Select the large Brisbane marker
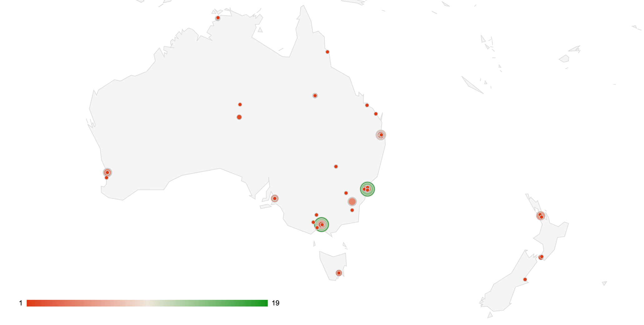The width and height of the screenshot is (644, 325). [381, 135]
